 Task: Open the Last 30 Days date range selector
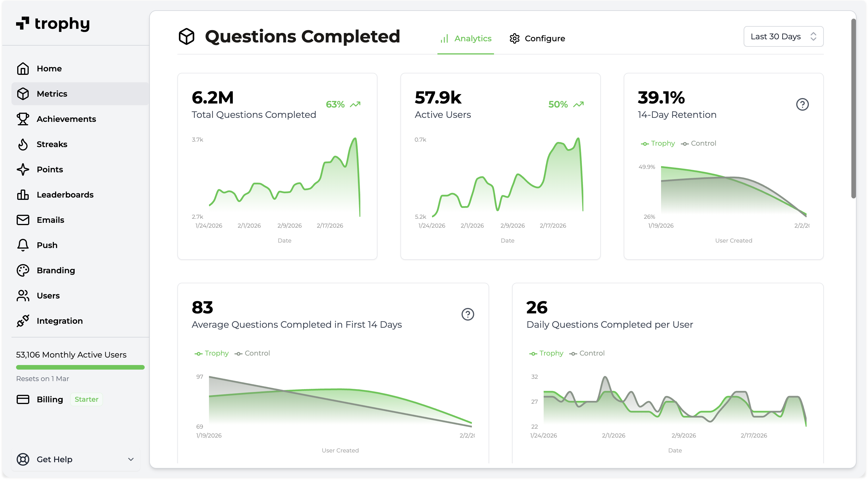[x=783, y=36]
